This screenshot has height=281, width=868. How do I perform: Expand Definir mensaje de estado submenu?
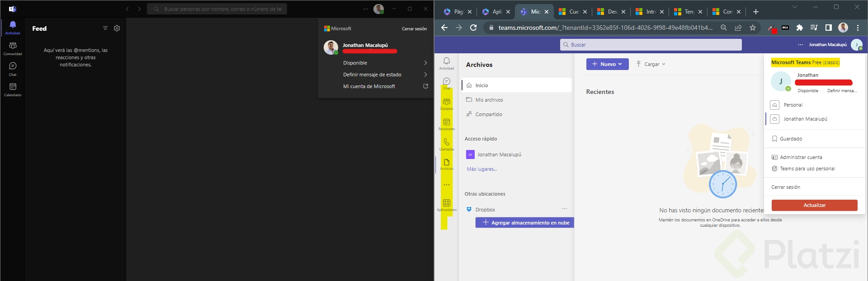pyautogui.click(x=384, y=75)
